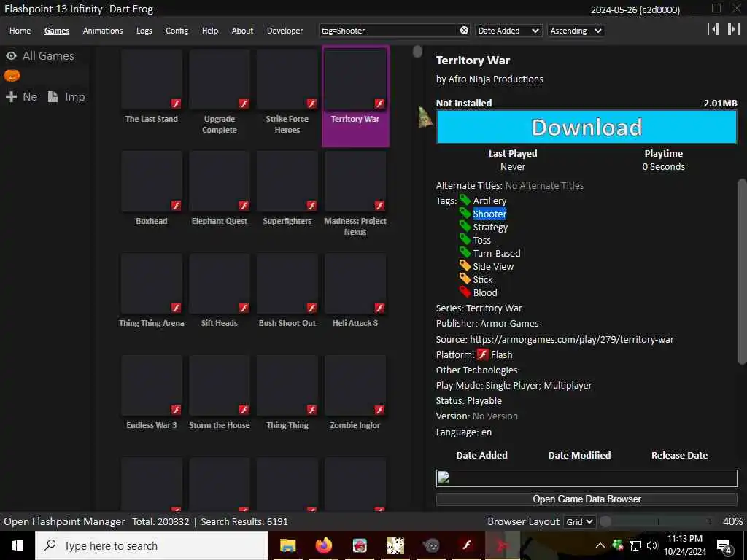Click the orange pumpkin playlist icon
747x560 pixels.
[12, 75]
